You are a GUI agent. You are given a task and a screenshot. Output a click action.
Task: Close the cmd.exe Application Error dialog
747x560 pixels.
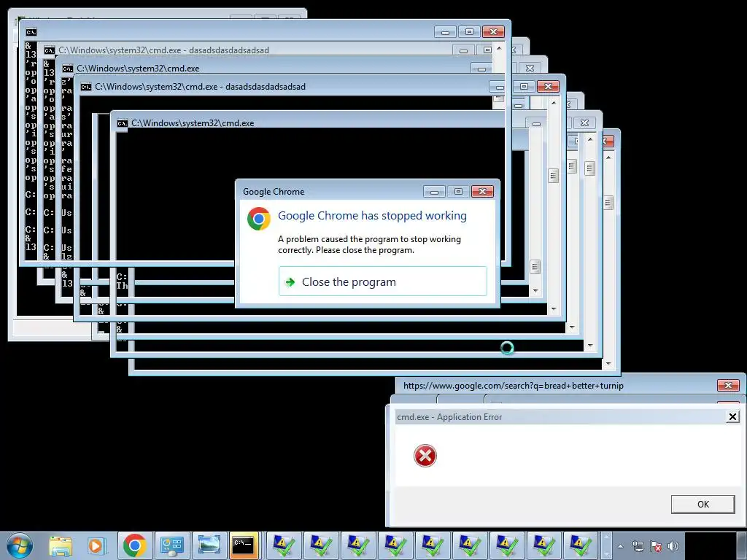tap(732, 416)
